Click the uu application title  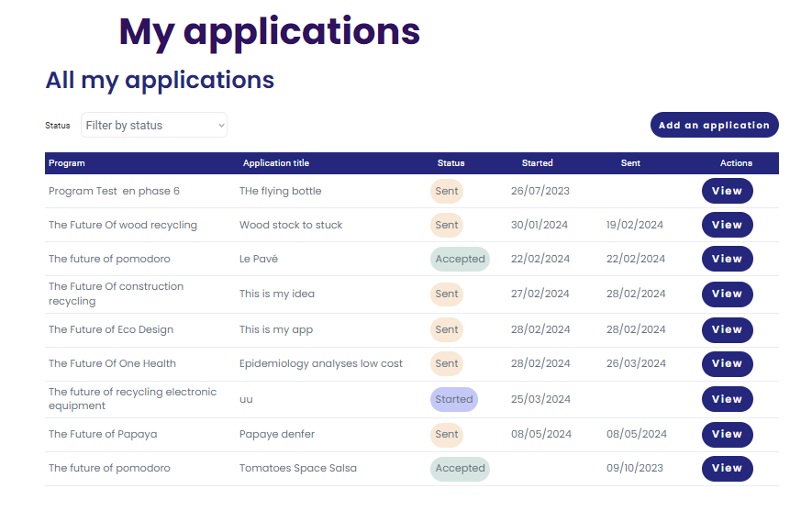pyautogui.click(x=246, y=399)
